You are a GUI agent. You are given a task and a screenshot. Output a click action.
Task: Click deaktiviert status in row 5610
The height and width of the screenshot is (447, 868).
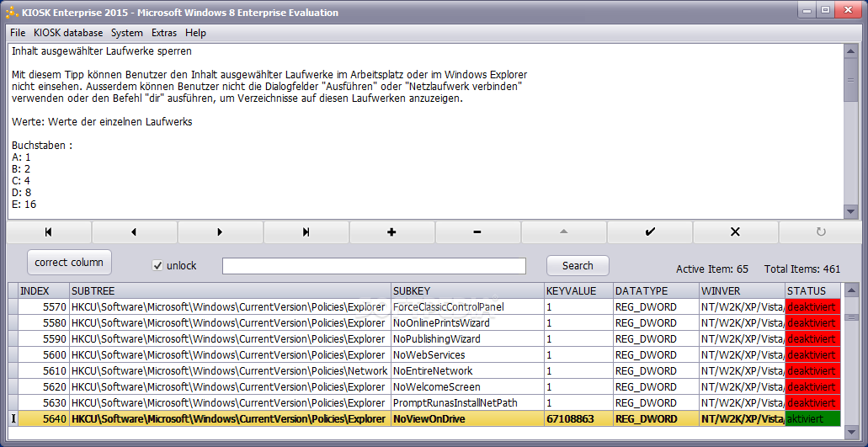click(x=812, y=370)
